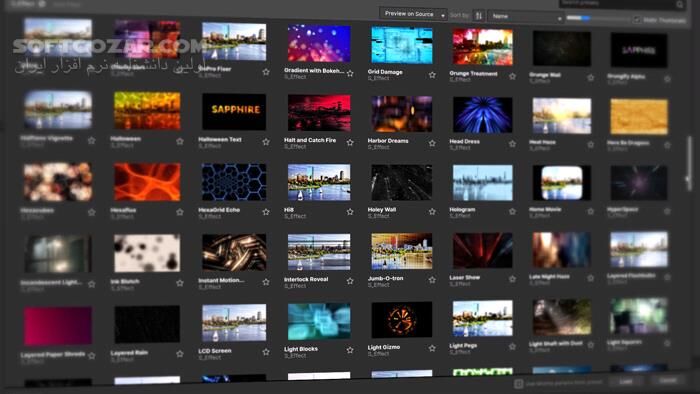Open the Sort by Name dropdown
The width and height of the screenshot is (700, 394).
click(x=525, y=17)
